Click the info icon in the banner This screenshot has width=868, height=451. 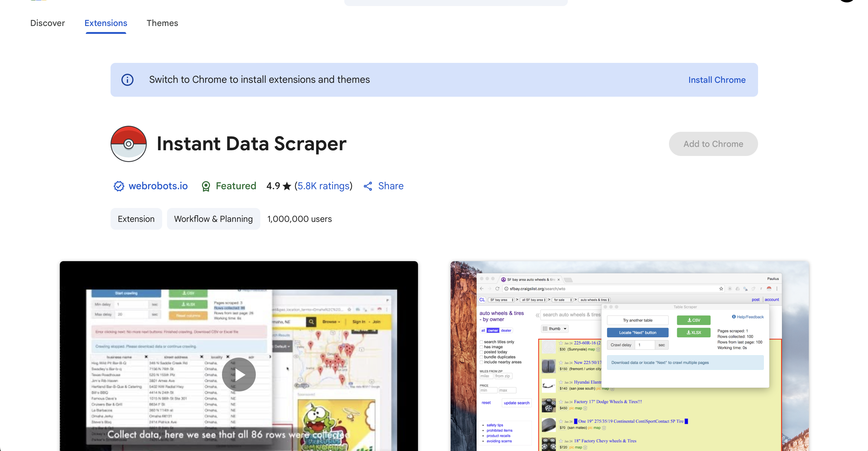pos(127,79)
